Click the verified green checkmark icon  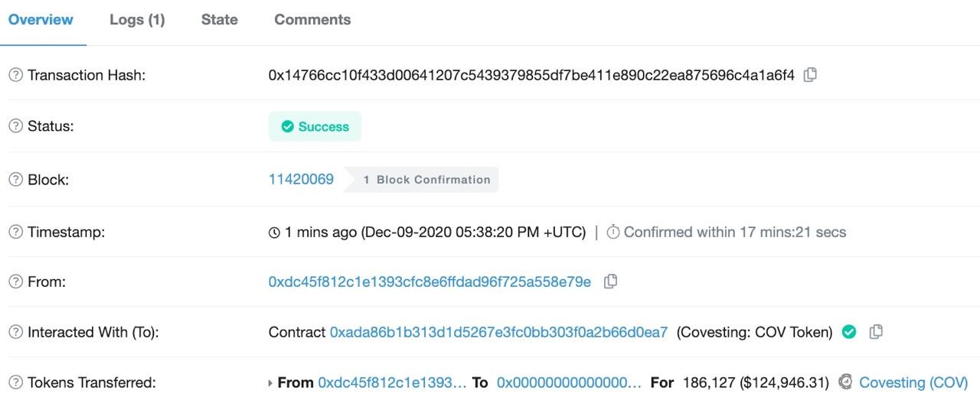coord(848,332)
